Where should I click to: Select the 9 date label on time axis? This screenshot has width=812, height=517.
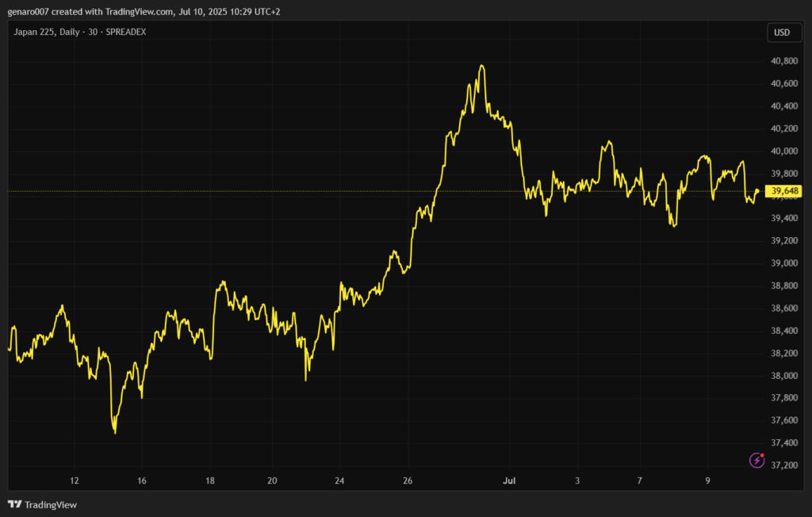pyautogui.click(x=708, y=481)
